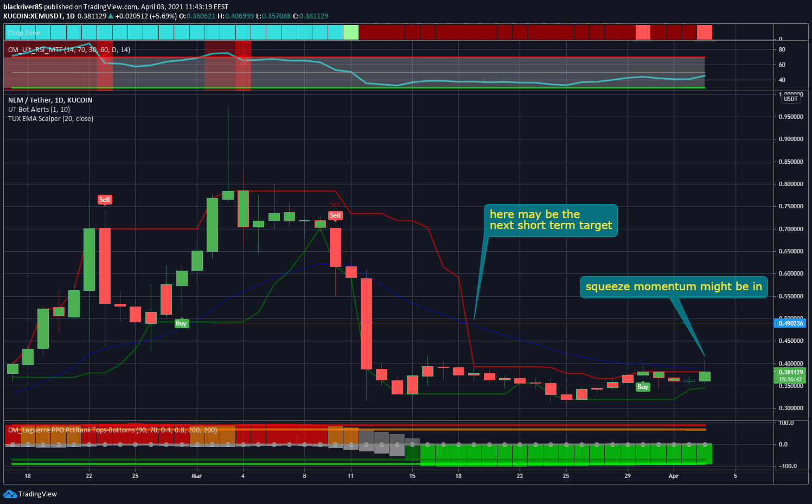Click the NEM / Tether, 1D, KUCOIN title
The height and width of the screenshot is (504, 812).
click(50, 100)
